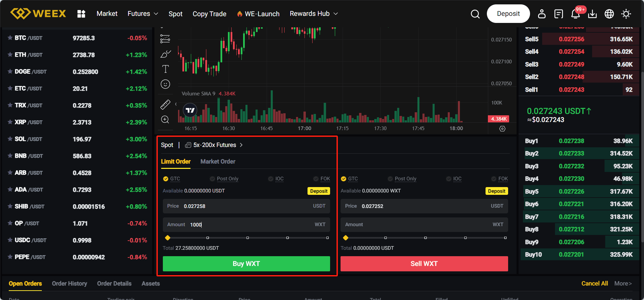Favorite BTC/USDT with star icon
This screenshot has width=644, height=300.
[10, 38]
